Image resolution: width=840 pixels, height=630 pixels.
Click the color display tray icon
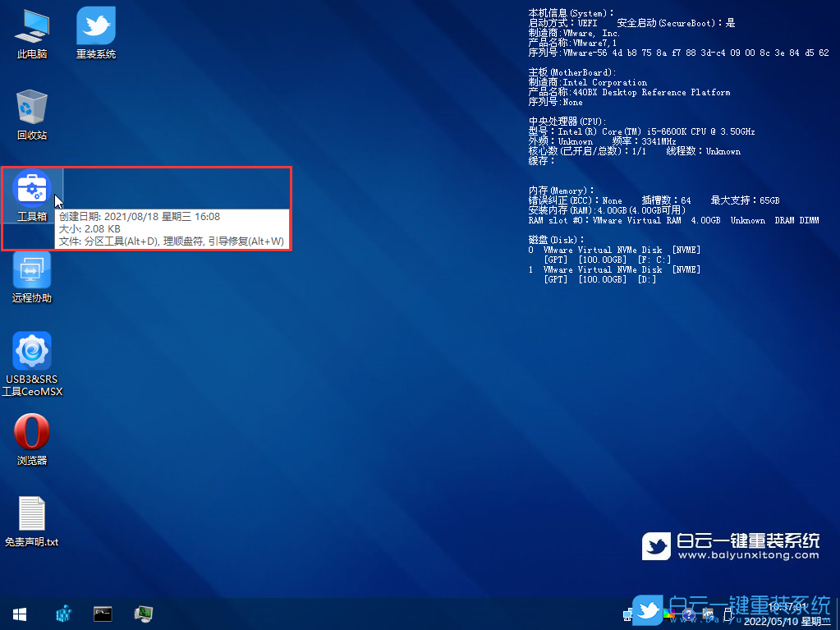669,614
